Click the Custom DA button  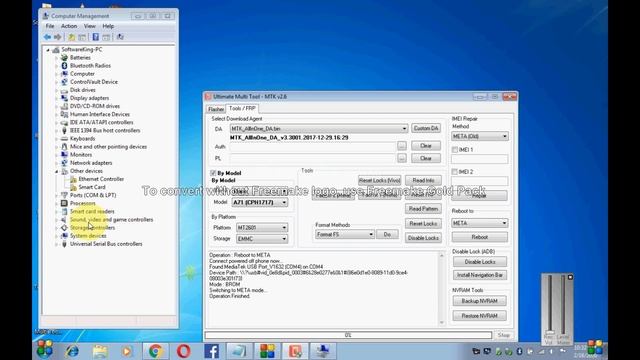click(x=426, y=128)
